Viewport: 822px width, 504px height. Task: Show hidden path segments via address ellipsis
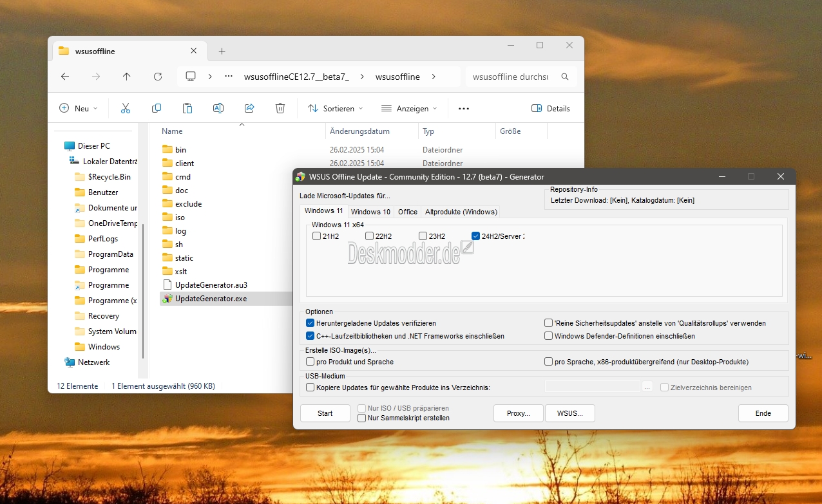(x=229, y=77)
